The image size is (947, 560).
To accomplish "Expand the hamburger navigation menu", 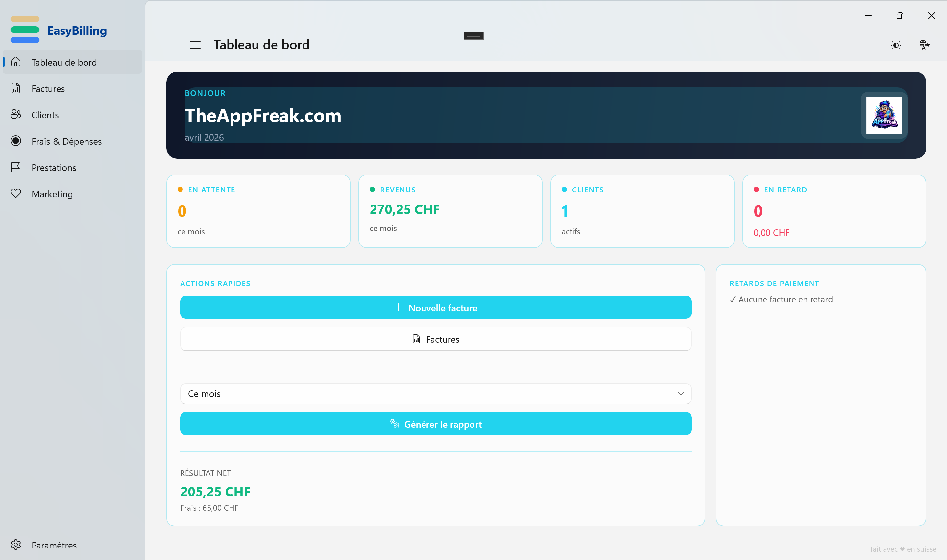I will pyautogui.click(x=195, y=44).
